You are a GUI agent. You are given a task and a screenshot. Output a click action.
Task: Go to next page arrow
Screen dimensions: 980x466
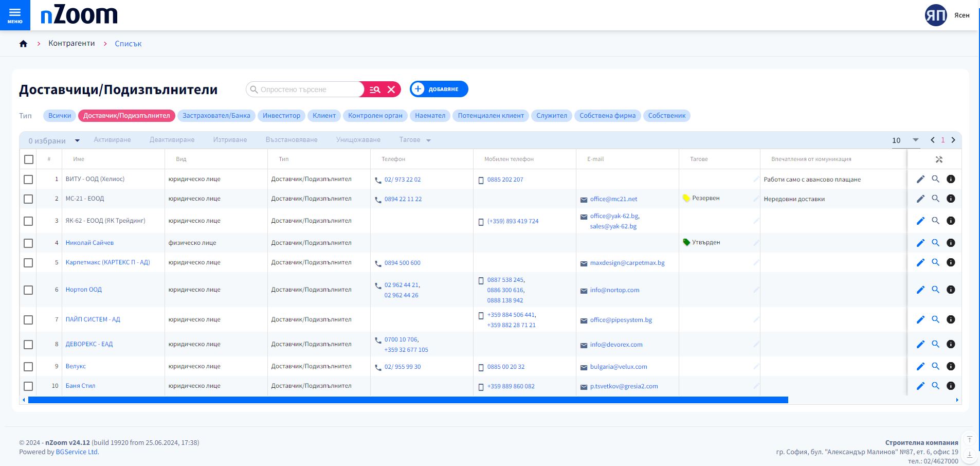[953, 140]
